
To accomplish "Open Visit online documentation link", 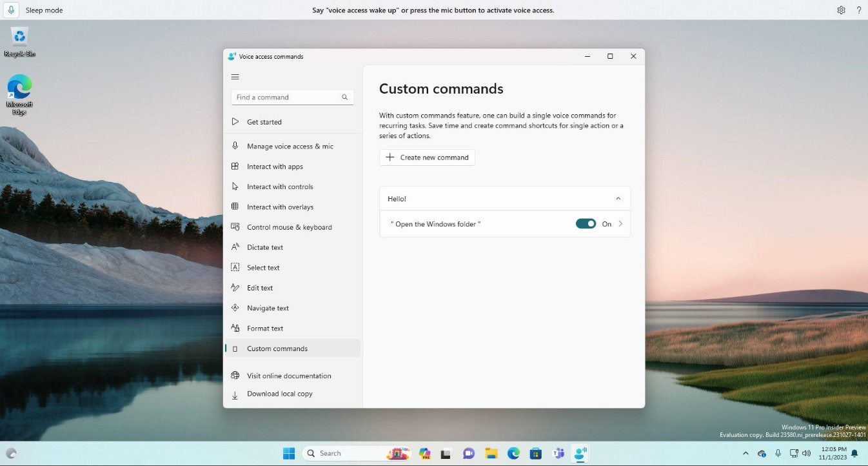I will [292, 376].
